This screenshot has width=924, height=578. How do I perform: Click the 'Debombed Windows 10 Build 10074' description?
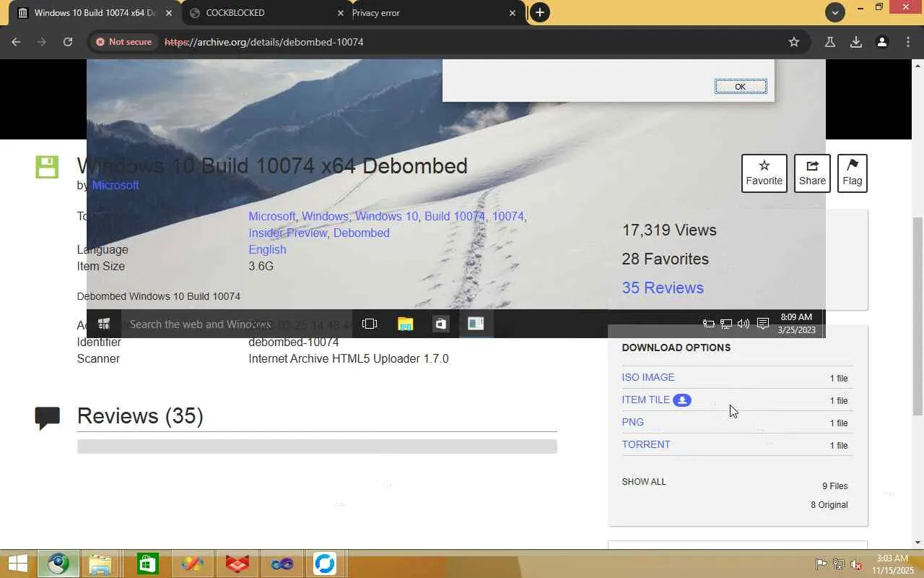[x=159, y=297]
